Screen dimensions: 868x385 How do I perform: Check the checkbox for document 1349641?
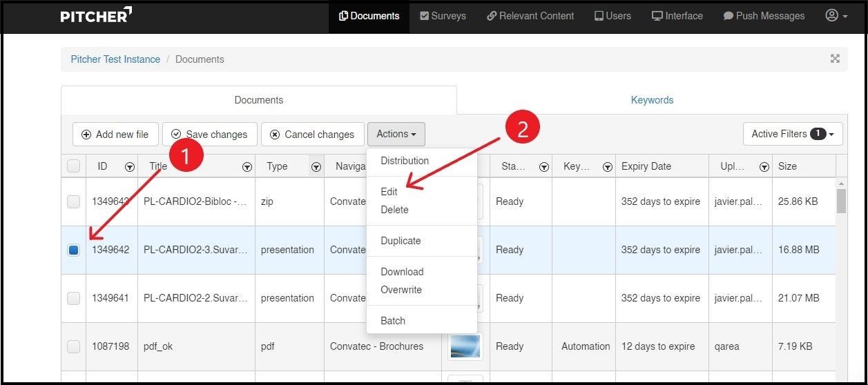point(73,298)
